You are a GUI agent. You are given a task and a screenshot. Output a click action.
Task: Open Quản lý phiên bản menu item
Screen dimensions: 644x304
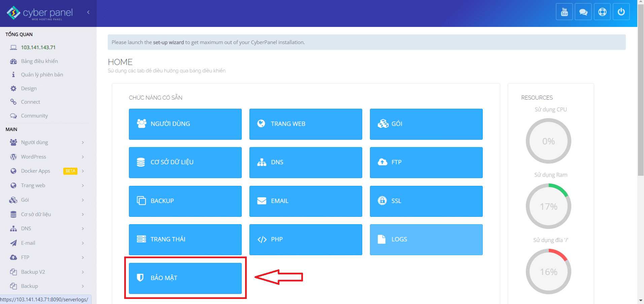pyautogui.click(x=42, y=75)
